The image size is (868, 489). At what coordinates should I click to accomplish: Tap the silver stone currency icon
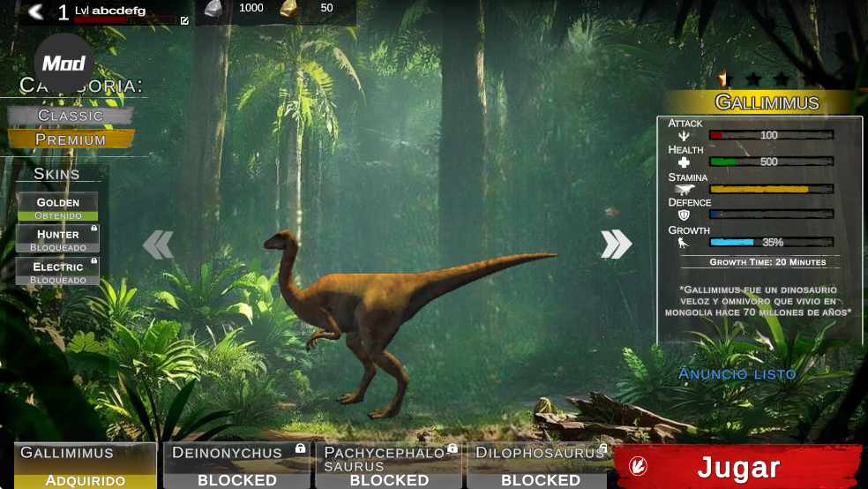click(213, 9)
